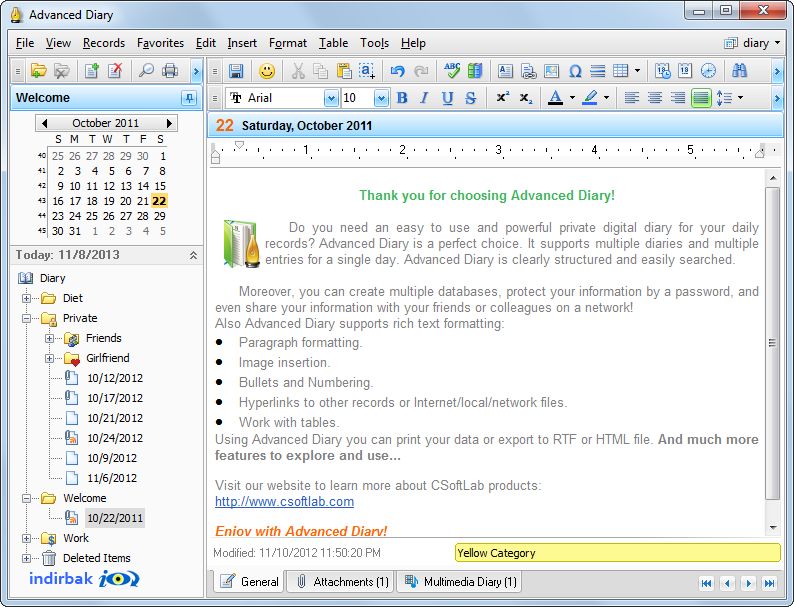
Task: Click the Save record icon
Action: click(236, 71)
